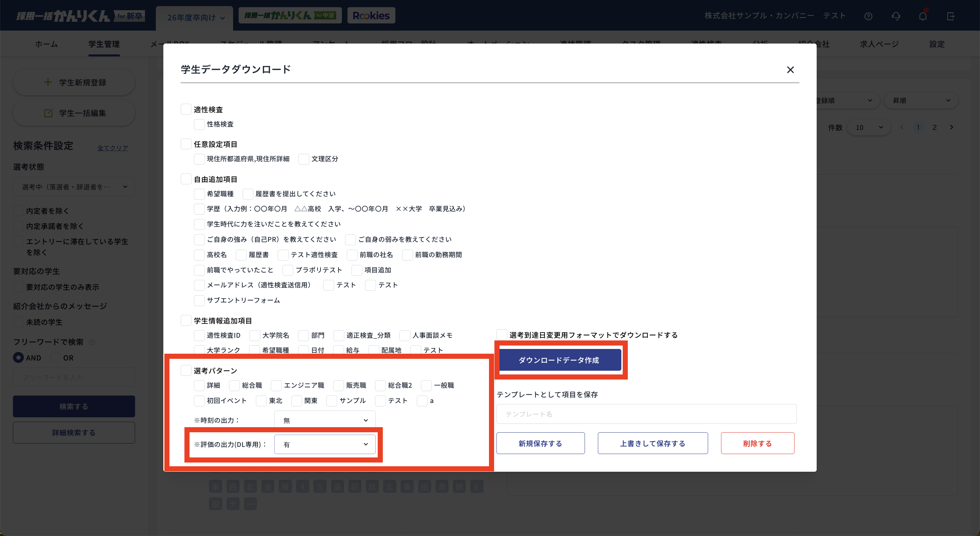Click the help question mark icon
Image resolution: width=980 pixels, height=536 pixels.
[868, 16]
